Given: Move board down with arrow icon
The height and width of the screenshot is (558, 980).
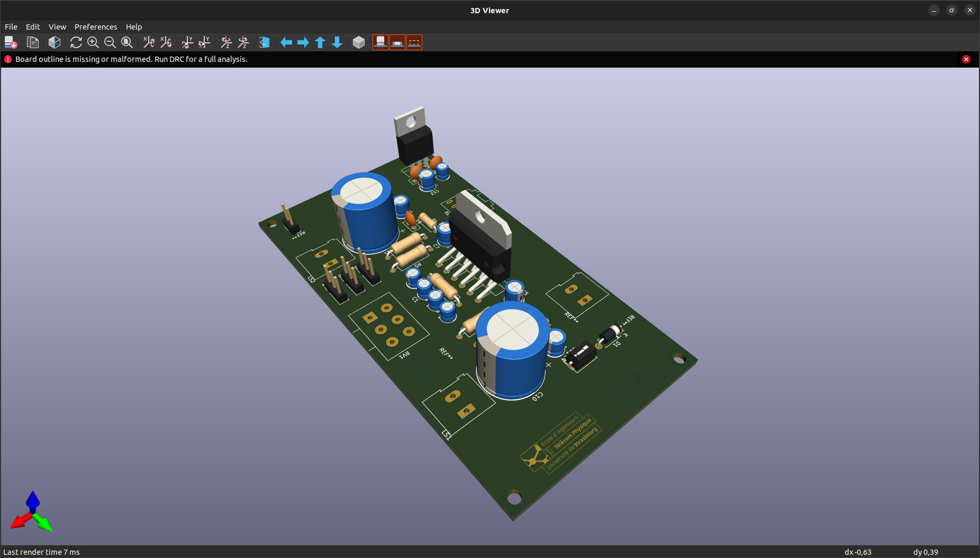Looking at the screenshot, I should tap(337, 42).
